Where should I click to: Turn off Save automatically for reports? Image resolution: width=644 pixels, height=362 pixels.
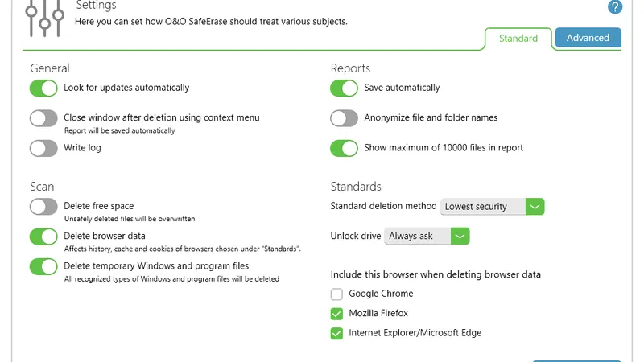point(344,88)
